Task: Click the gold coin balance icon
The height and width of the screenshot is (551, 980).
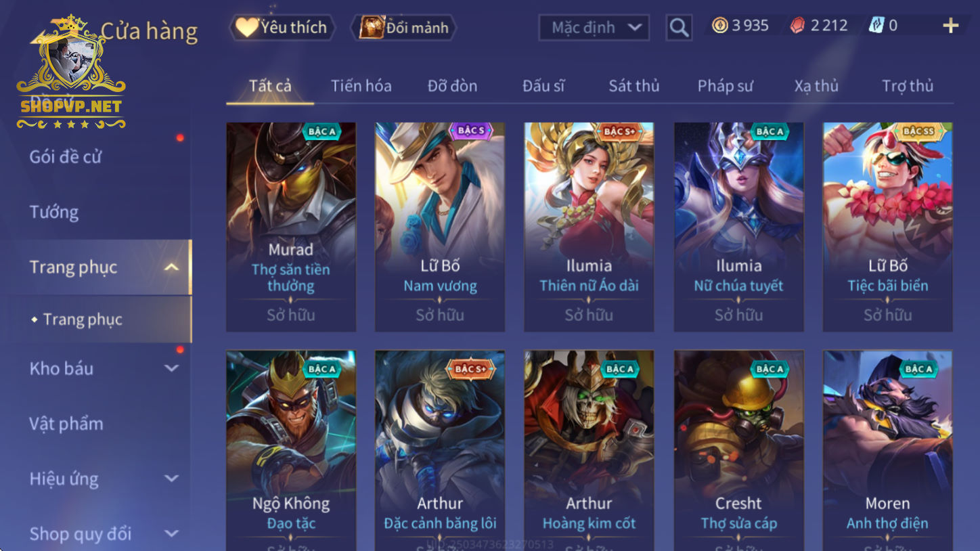Action: (x=720, y=26)
